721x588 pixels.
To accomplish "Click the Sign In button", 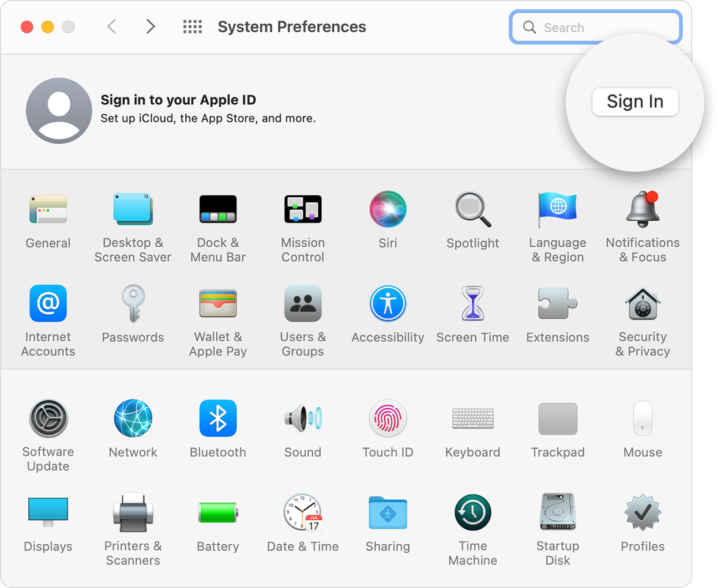I will point(635,102).
